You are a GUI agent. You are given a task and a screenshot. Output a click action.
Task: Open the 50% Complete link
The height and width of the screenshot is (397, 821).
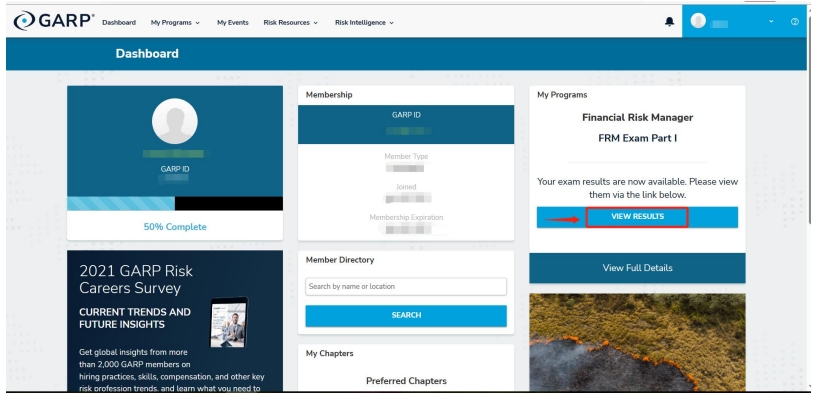coord(175,227)
